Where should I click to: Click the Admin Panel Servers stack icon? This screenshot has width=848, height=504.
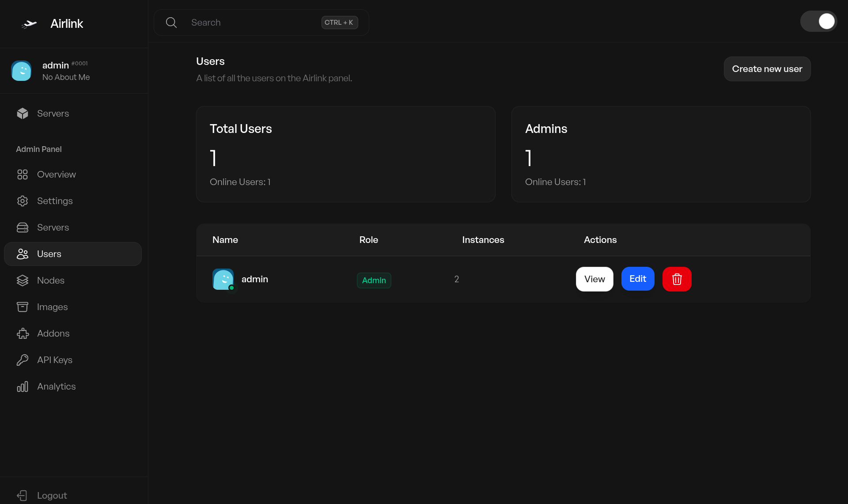coord(23,227)
